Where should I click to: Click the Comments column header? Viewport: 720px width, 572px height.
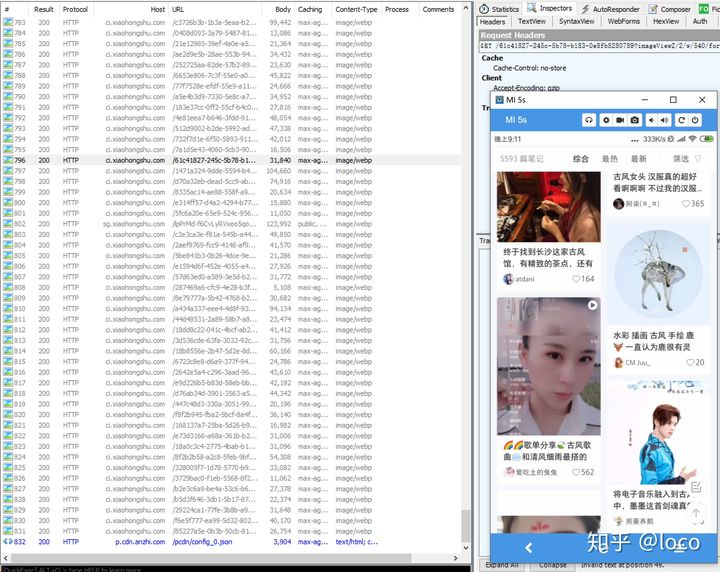point(439,9)
